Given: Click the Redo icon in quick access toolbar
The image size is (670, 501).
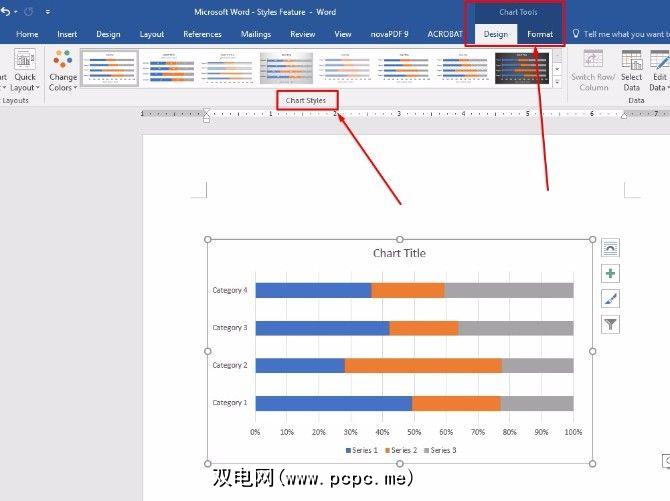Looking at the screenshot, I should pos(29,12).
